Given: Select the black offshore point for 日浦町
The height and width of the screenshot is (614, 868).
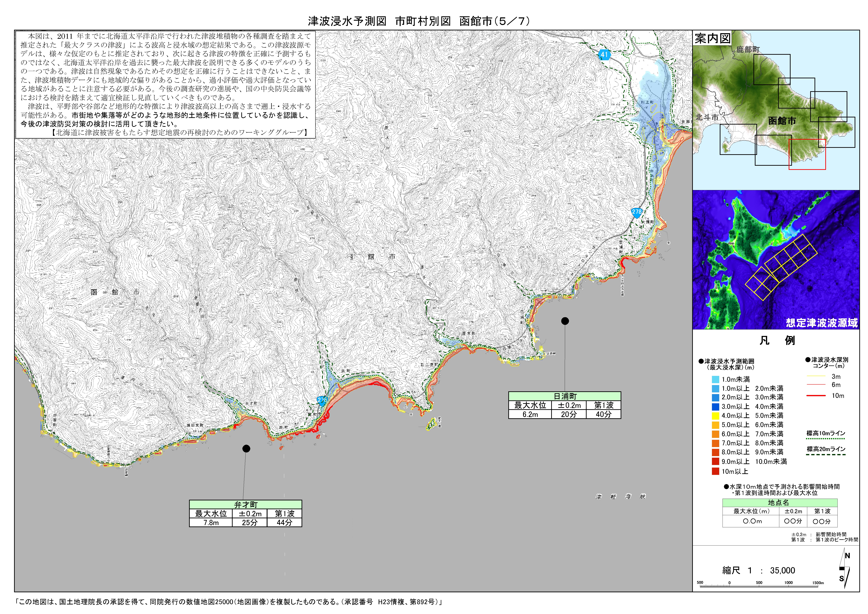Looking at the screenshot, I should coord(565,321).
